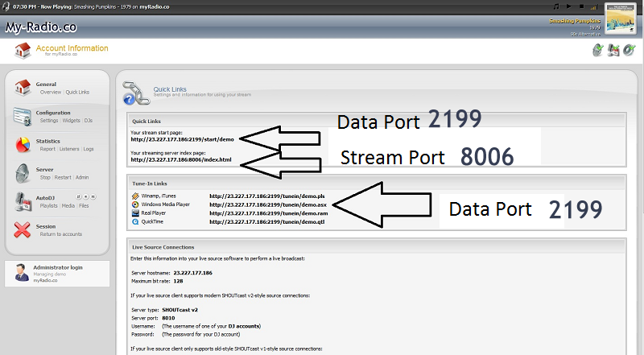View the Listeners statistics page
Viewport: 644px width, 355px height.
click(x=70, y=149)
